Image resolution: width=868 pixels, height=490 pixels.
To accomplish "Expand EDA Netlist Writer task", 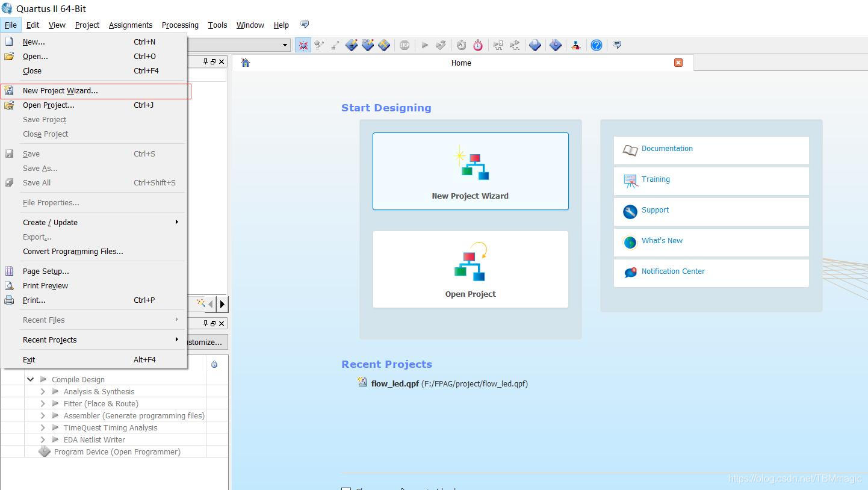I will pyautogui.click(x=43, y=439).
